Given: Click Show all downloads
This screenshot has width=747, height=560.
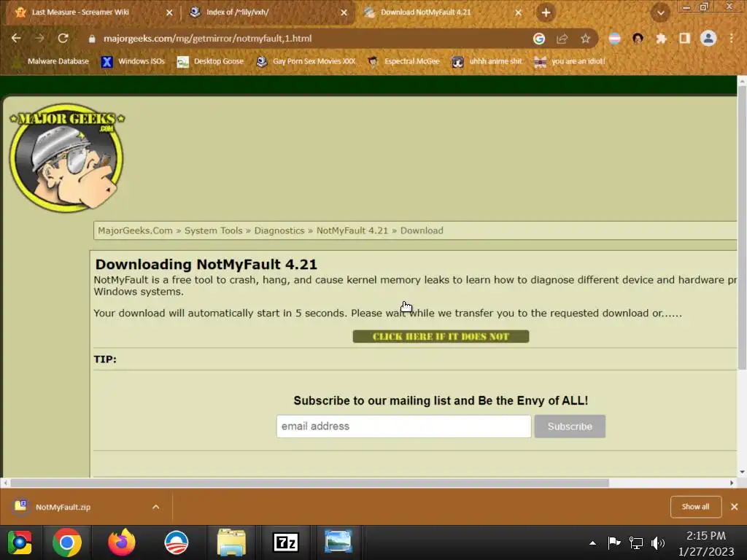Looking at the screenshot, I should [x=695, y=507].
